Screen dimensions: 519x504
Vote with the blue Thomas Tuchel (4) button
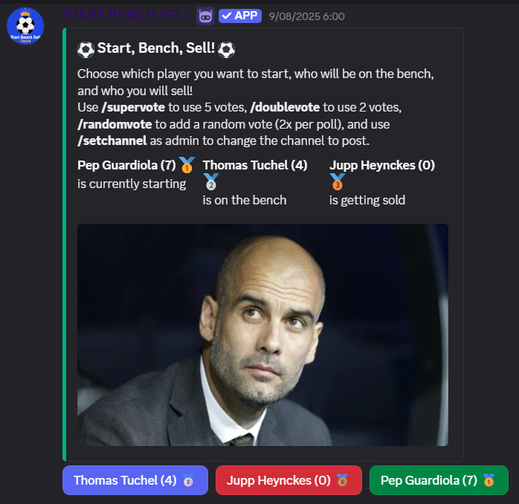click(x=135, y=480)
